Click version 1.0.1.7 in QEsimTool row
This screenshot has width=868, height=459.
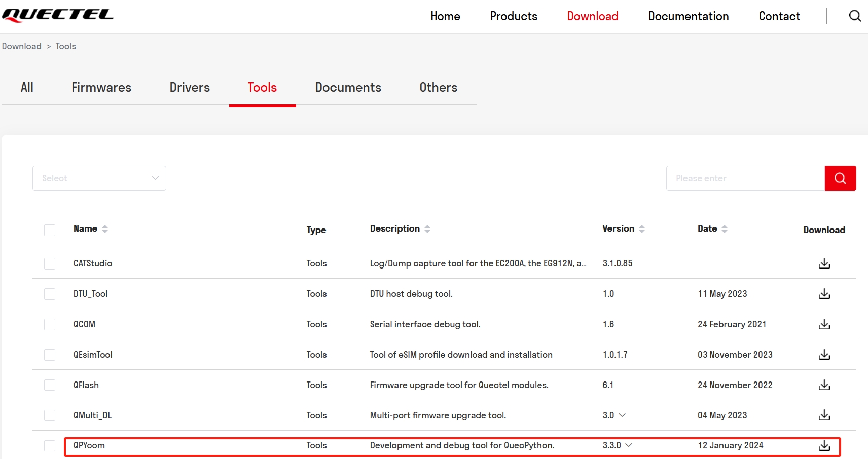(615, 355)
